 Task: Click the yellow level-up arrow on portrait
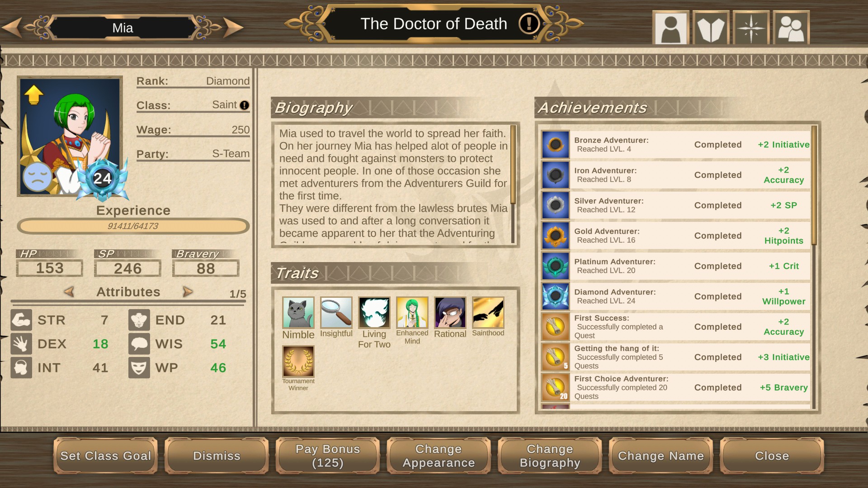tap(34, 95)
